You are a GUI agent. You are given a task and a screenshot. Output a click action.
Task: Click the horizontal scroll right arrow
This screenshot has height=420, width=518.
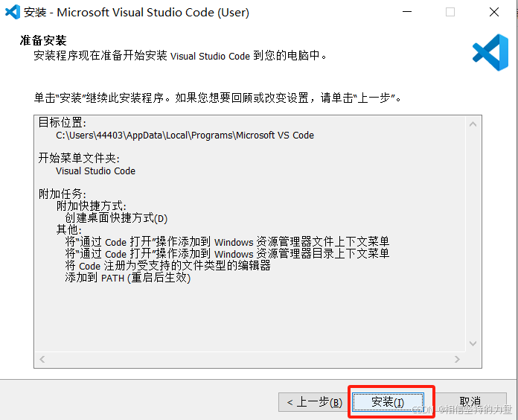[457, 359]
